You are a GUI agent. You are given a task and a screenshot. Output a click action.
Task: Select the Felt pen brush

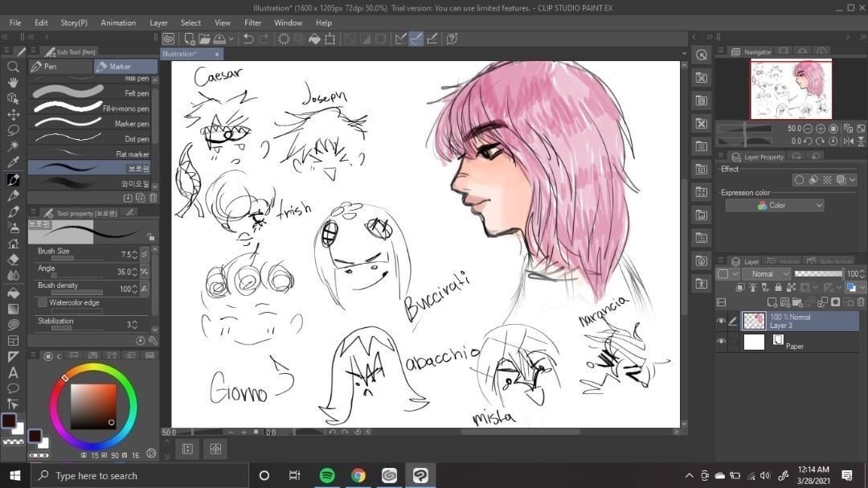[90, 93]
